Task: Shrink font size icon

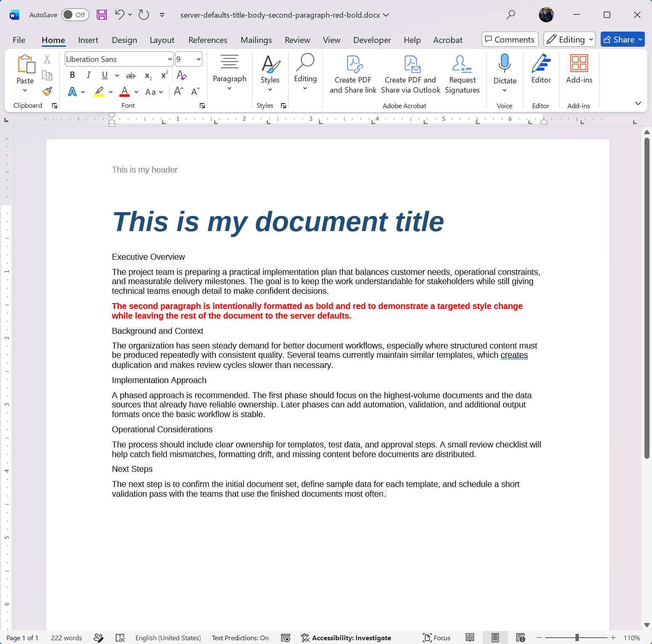Action: tap(195, 91)
